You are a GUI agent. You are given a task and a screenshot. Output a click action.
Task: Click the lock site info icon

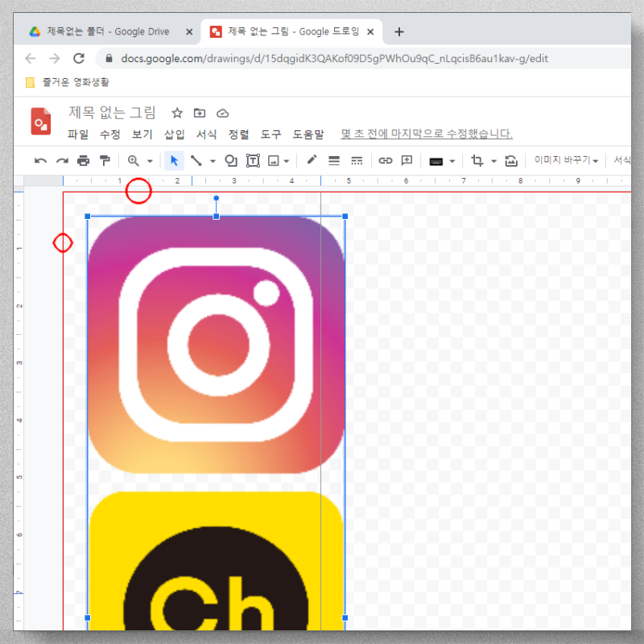109,58
